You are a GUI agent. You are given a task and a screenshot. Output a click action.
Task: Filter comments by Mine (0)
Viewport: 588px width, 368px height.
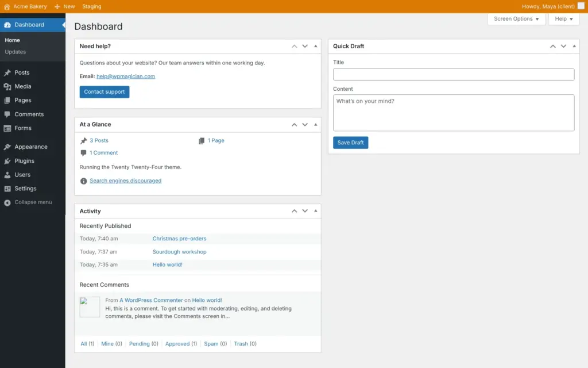tap(112, 344)
